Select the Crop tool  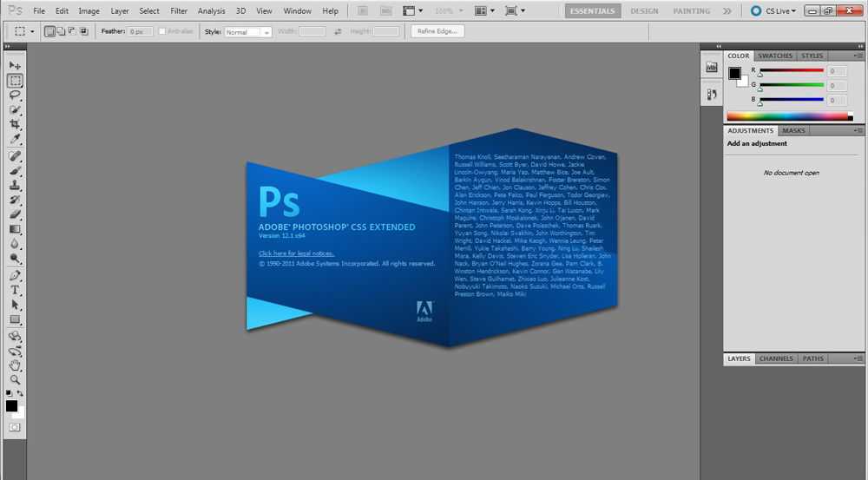15,125
